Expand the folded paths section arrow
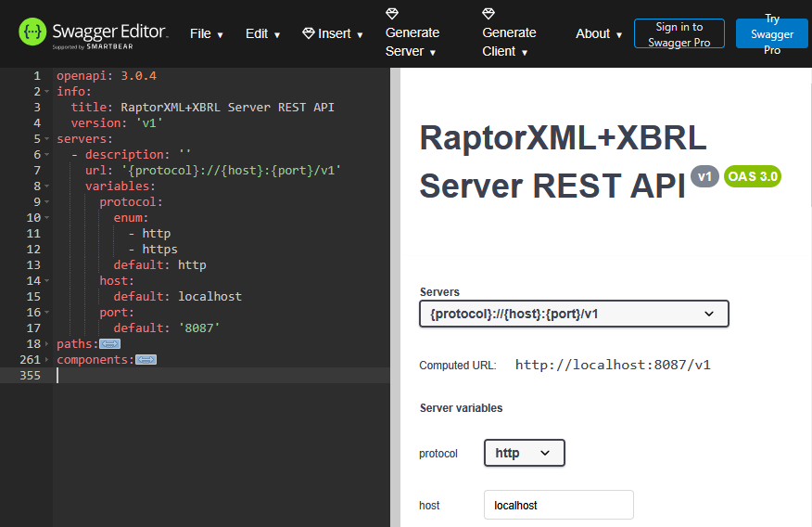812x527 pixels. (46, 344)
